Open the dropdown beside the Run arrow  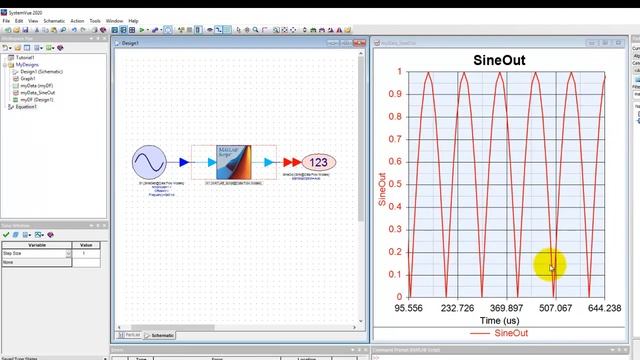[148, 30]
